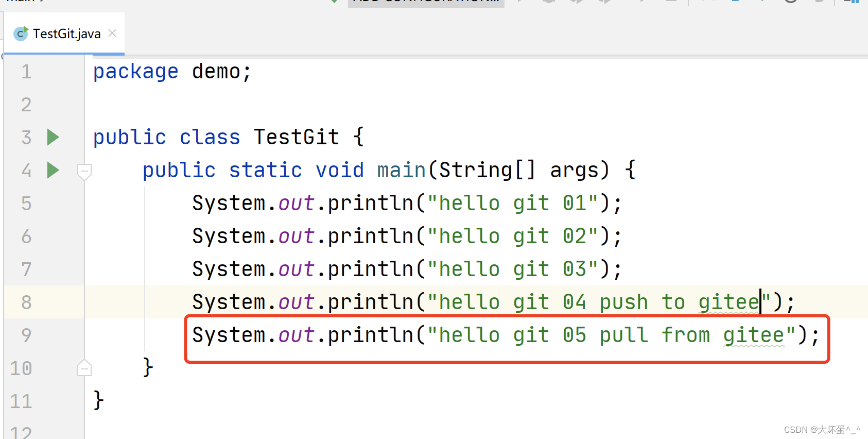Switch to the TestGit.java editor tab
Screen dimensions: 868x439
pos(64,34)
